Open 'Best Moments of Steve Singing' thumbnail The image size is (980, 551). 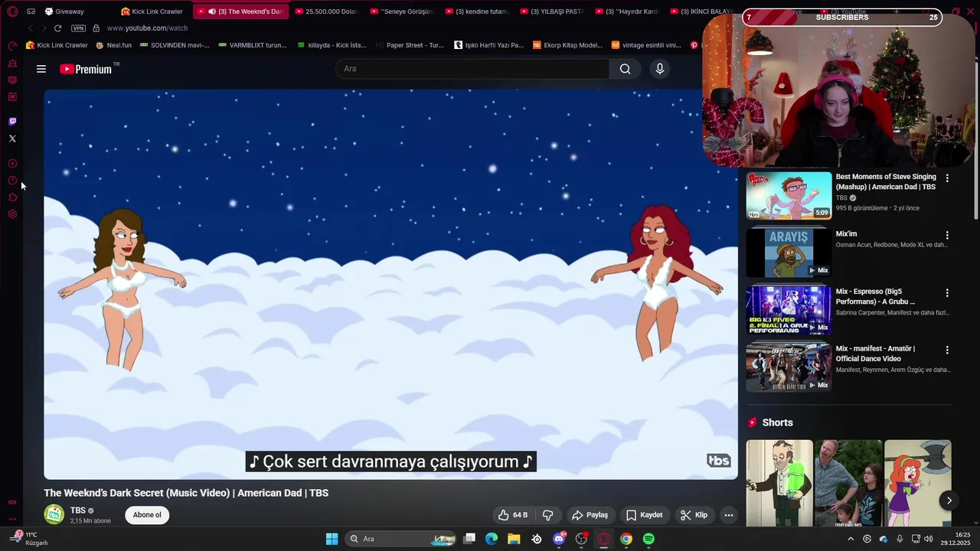(789, 196)
